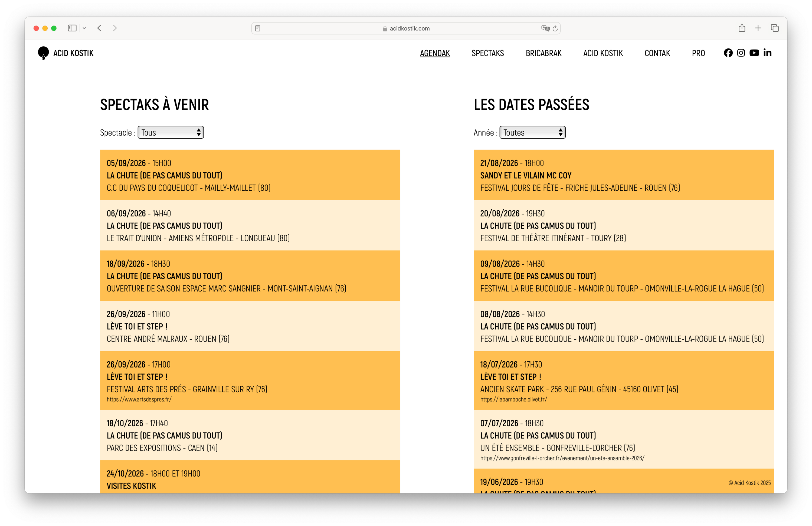Open a new Safari tab
The image size is (812, 526).
[x=758, y=28]
